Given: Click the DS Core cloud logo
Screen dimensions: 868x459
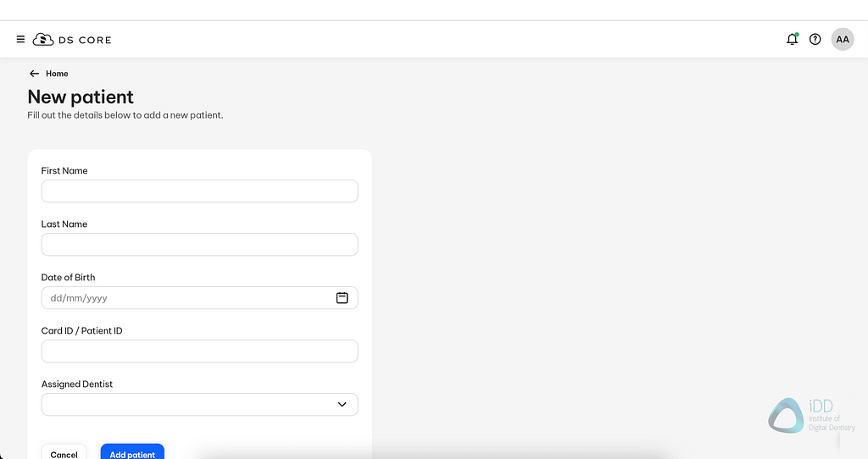Looking at the screenshot, I should point(43,40).
